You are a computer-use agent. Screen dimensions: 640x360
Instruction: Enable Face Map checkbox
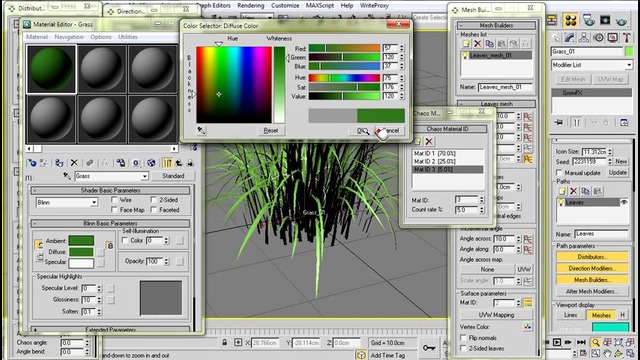(114, 210)
